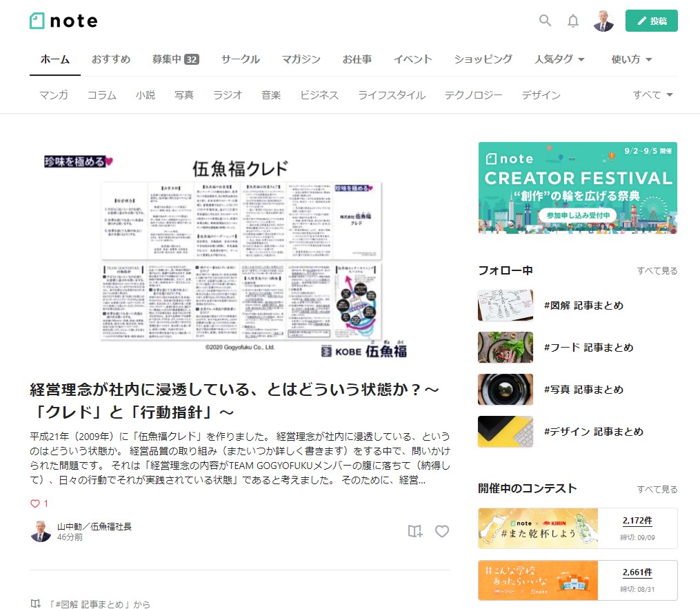Open the #デザイン 記事まとめ link
Screen dimensions: 700x609
pos(593,431)
